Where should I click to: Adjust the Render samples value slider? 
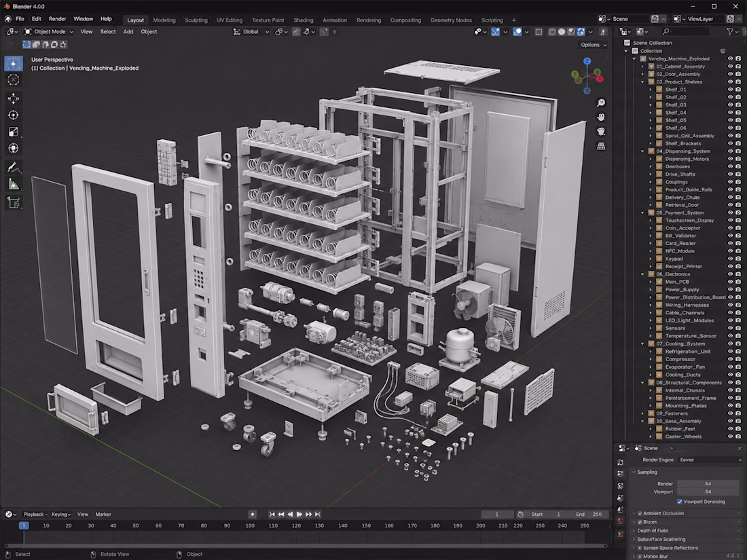(708, 484)
